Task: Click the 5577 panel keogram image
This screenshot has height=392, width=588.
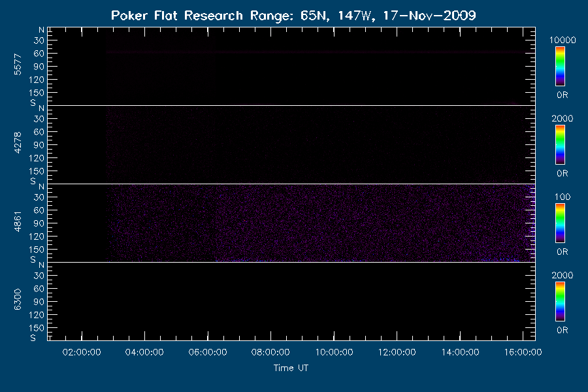Action: [291, 66]
